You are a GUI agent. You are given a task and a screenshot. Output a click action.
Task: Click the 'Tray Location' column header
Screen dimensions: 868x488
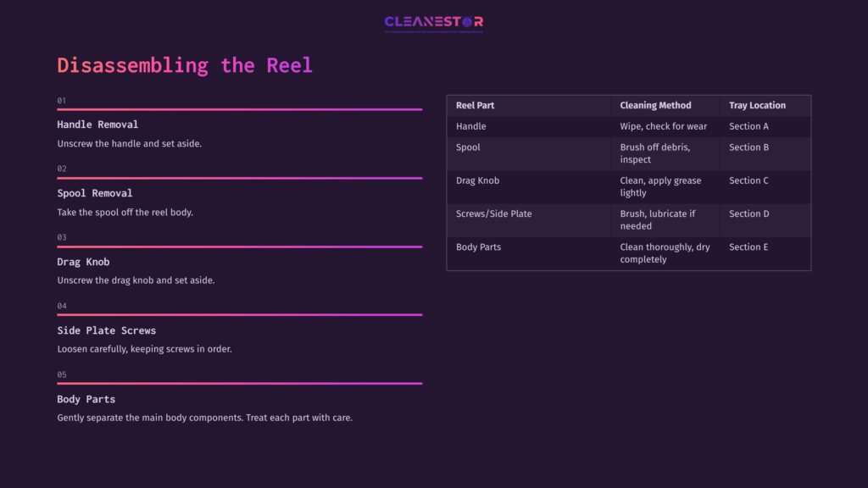click(x=757, y=106)
